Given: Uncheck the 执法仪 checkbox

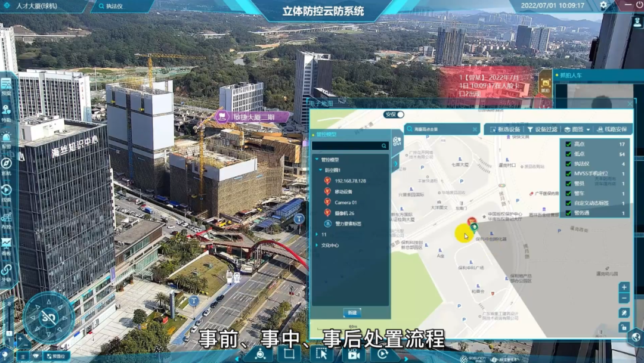Looking at the screenshot, I should (568, 164).
